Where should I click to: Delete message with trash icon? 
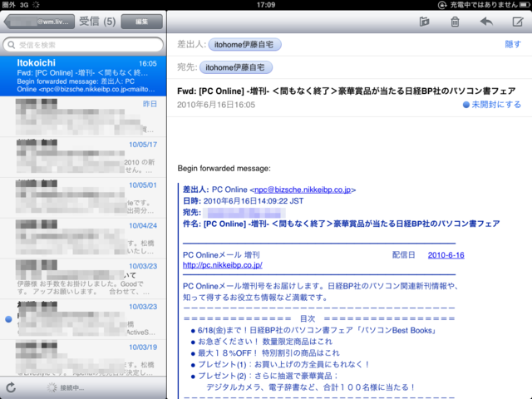455,22
